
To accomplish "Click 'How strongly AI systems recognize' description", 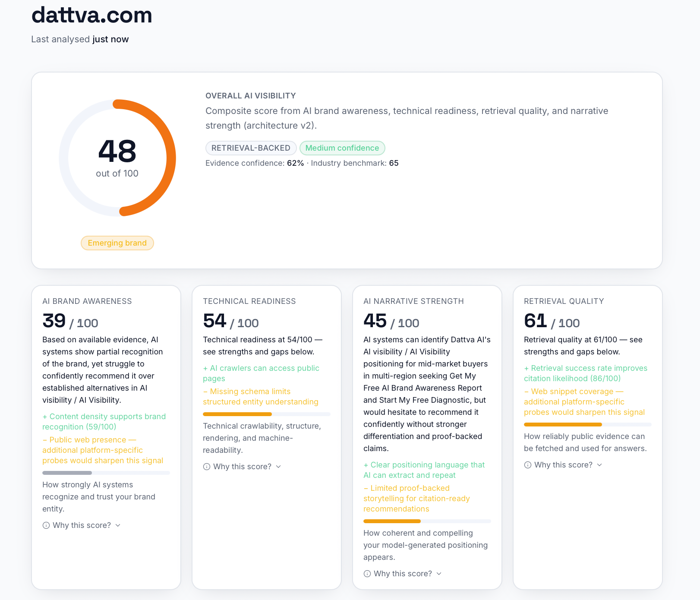I will pyautogui.click(x=99, y=497).
